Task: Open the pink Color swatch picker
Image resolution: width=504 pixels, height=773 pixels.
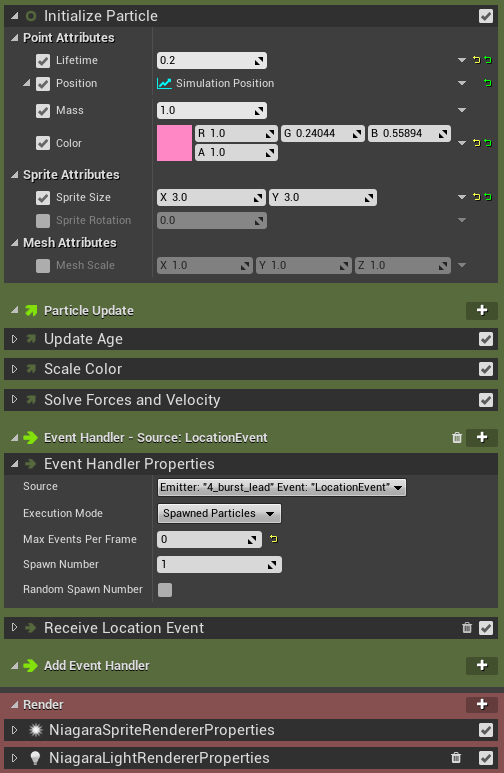Action: pyautogui.click(x=174, y=143)
